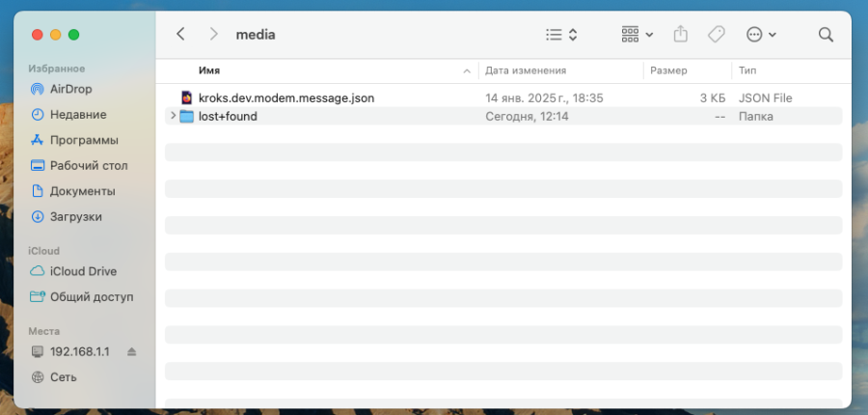Go to Загрузки in the sidebar
This screenshot has height=415, width=868.
[75, 217]
